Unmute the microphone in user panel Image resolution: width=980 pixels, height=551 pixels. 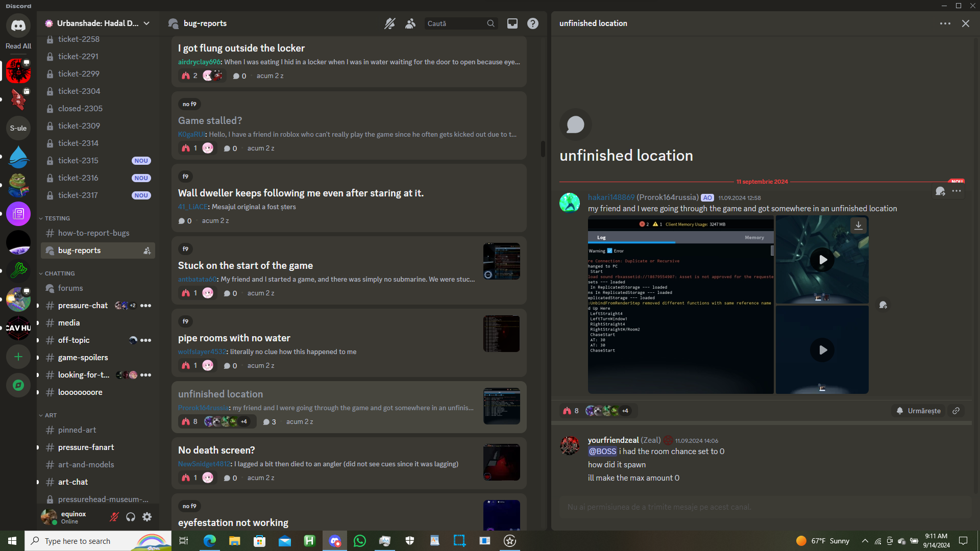pyautogui.click(x=114, y=517)
